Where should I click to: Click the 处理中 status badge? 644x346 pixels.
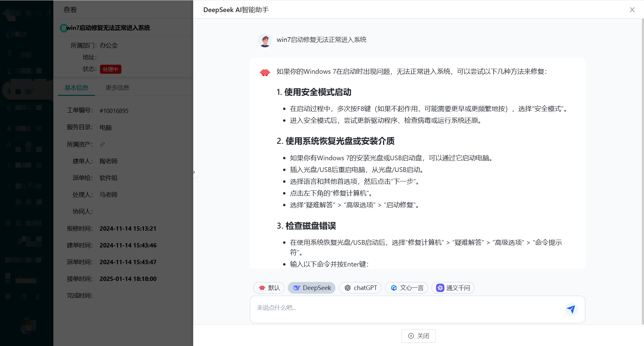click(110, 69)
